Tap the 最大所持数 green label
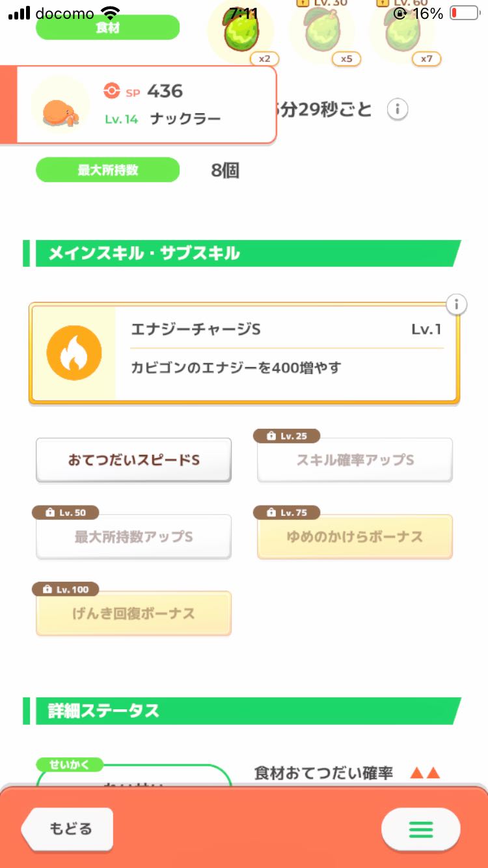 pyautogui.click(x=107, y=170)
